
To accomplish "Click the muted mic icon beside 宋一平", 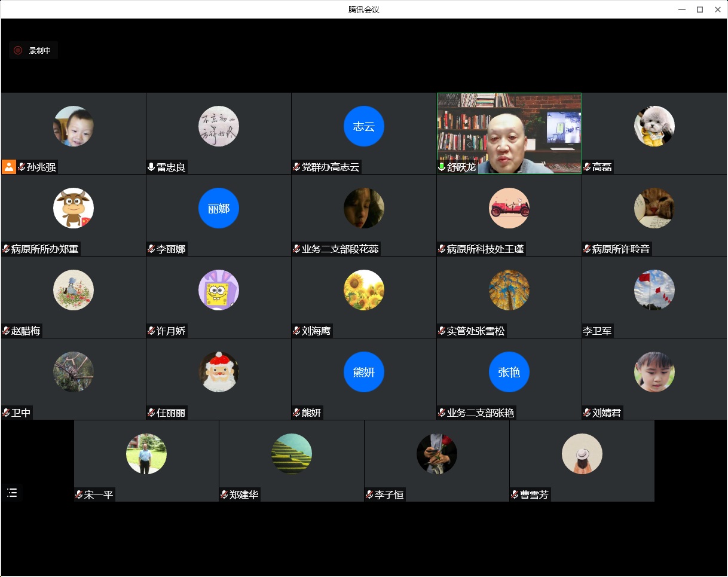I will (x=78, y=494).
